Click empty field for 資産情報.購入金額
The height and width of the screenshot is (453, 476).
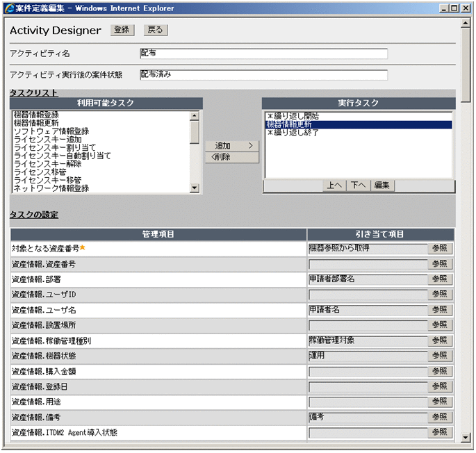coord(368,371)
